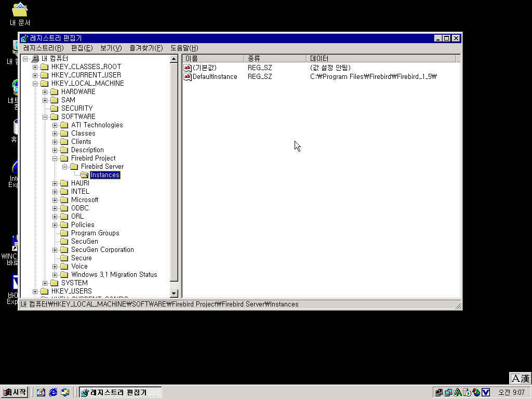Open the 즐겨찾기(F) menu
This screenshot has width=532, height=399.
point(146,48)
